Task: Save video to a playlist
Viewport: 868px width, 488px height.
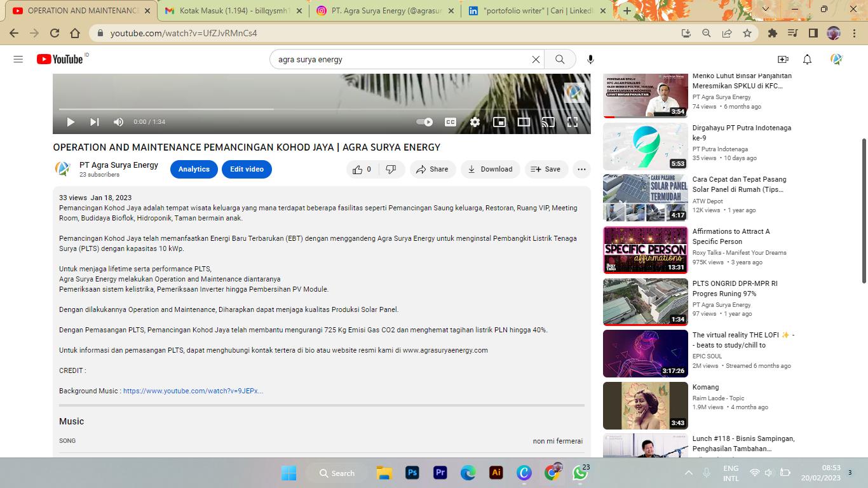Action: pos(546,169)
